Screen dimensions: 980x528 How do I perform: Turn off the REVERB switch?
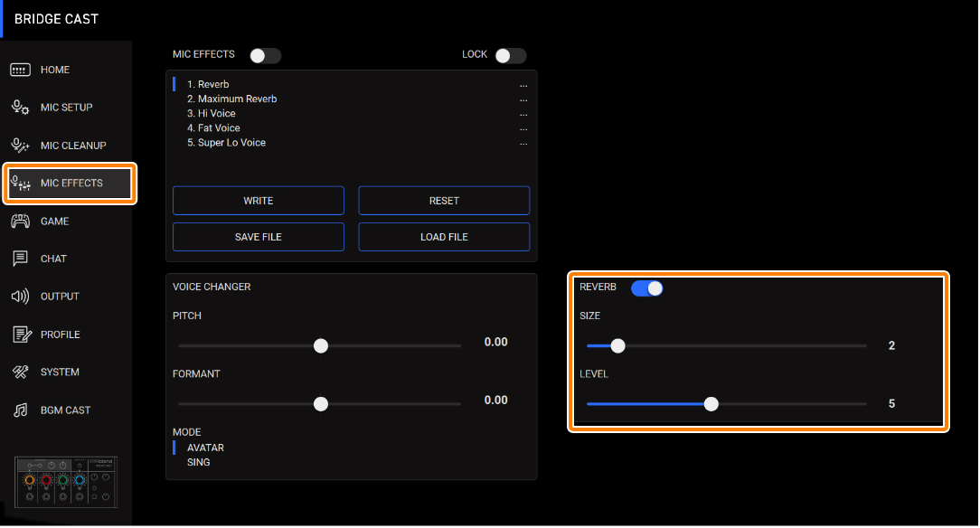[647, 288]
